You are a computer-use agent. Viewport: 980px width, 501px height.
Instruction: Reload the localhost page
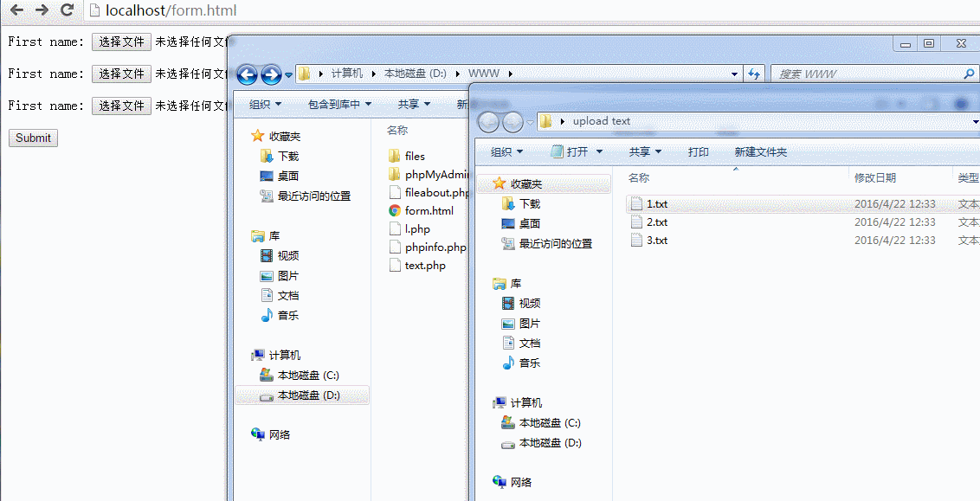(x=67, y=10)
